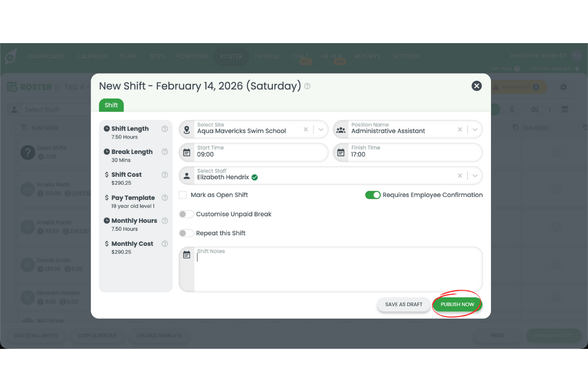Click the help icon beside Shift Length
Screen dimensions: 588x392
coord(164,128)
